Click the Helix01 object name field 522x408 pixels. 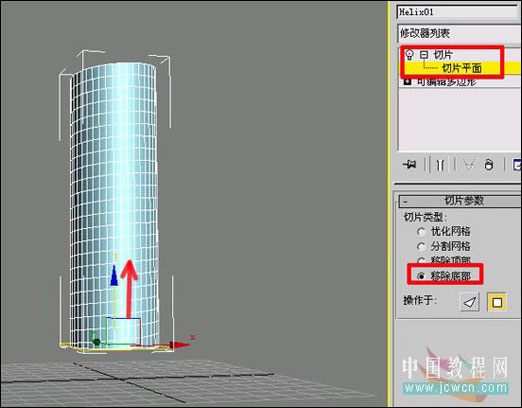point(459,12)
